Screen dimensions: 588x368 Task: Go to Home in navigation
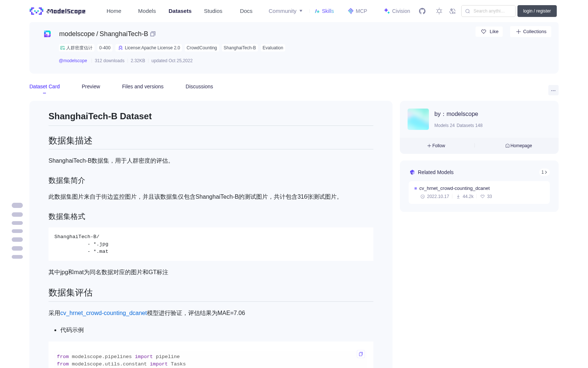point(114,11)
